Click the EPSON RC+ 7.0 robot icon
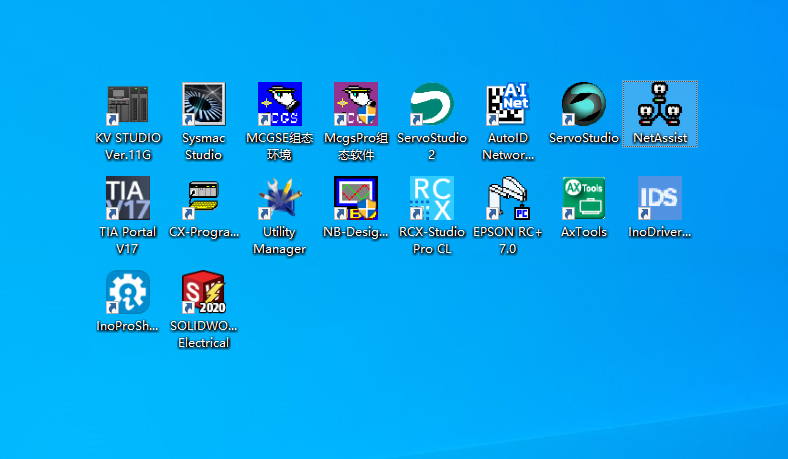 click(x=508, y=198)
